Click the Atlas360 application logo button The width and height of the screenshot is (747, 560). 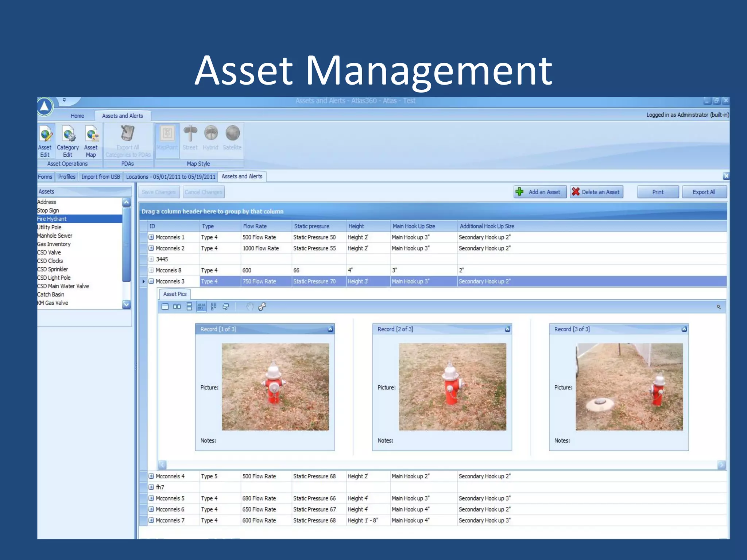[45, 106]
